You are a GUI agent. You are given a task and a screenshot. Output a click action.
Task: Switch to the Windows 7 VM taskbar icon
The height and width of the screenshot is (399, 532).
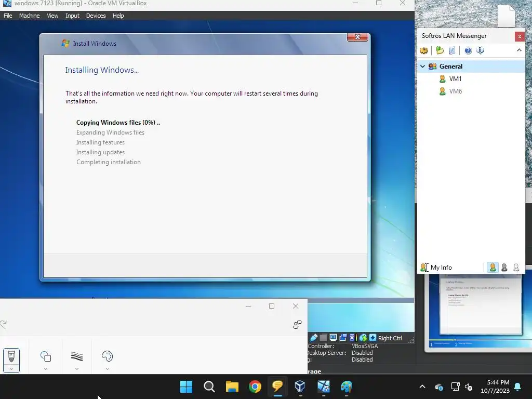click(323, 387)
